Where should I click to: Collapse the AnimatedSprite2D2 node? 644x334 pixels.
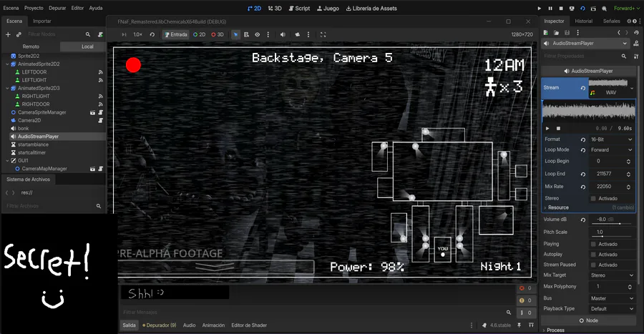[7, 64]
